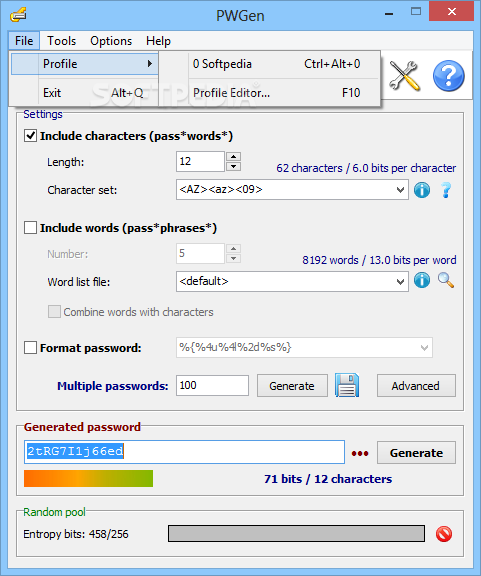Viewport: 481px width, 576px height.
Task: Open the Profile submenu arrow
Action: tap(150, 64)
